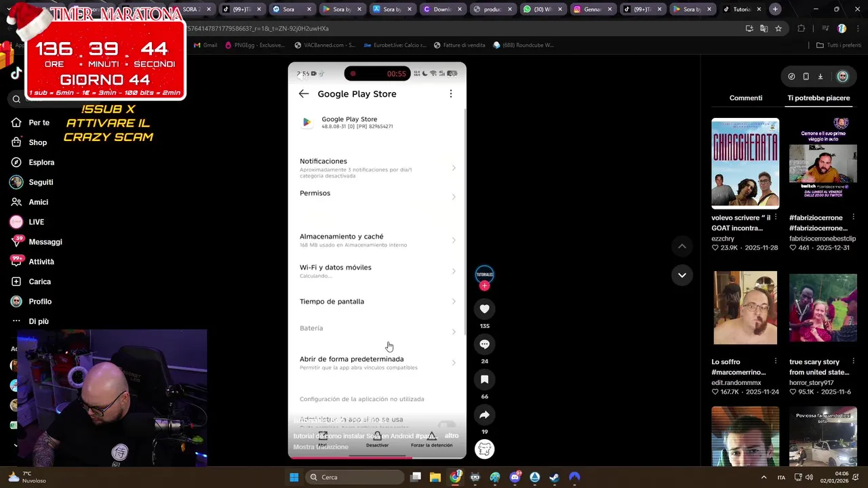Open the LIVE section
This screenshot has width=868, height=488.
[27, 222]
